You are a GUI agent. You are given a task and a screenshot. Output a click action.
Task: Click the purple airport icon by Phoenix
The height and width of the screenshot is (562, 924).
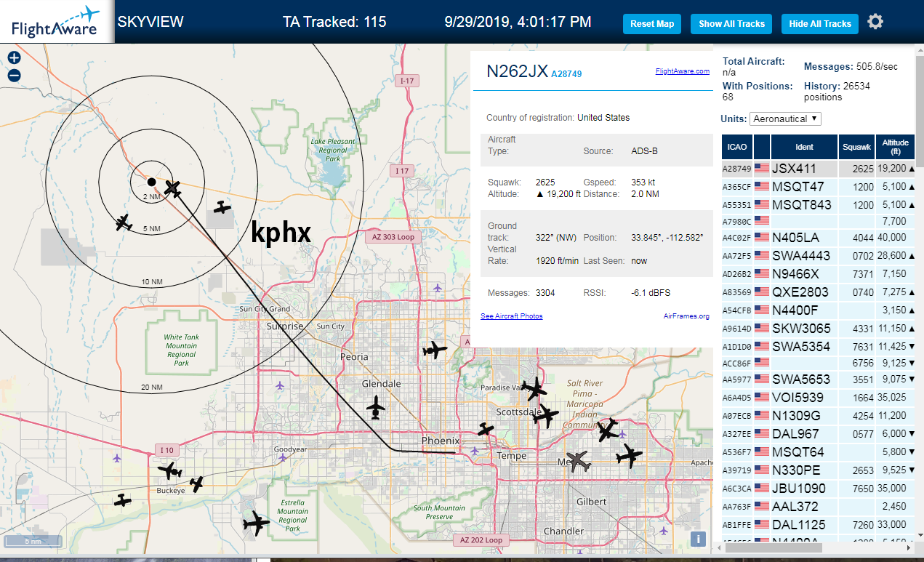point(475,451)
